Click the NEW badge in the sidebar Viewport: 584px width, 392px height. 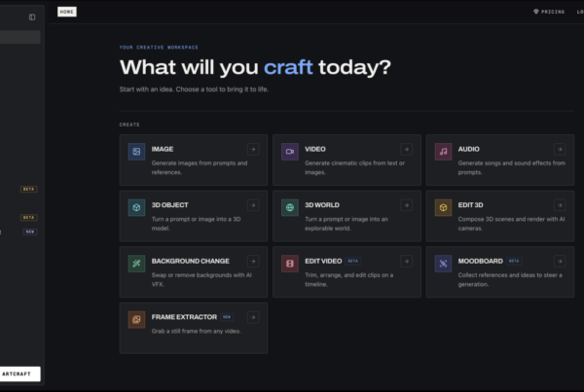coord(30,232)
